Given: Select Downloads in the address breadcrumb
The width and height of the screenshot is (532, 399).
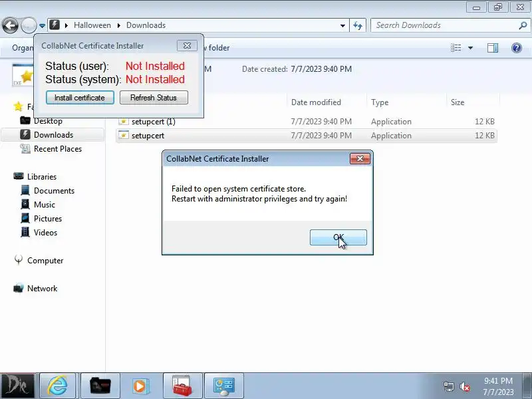Looking at the screenshot, I should point(146,25).
